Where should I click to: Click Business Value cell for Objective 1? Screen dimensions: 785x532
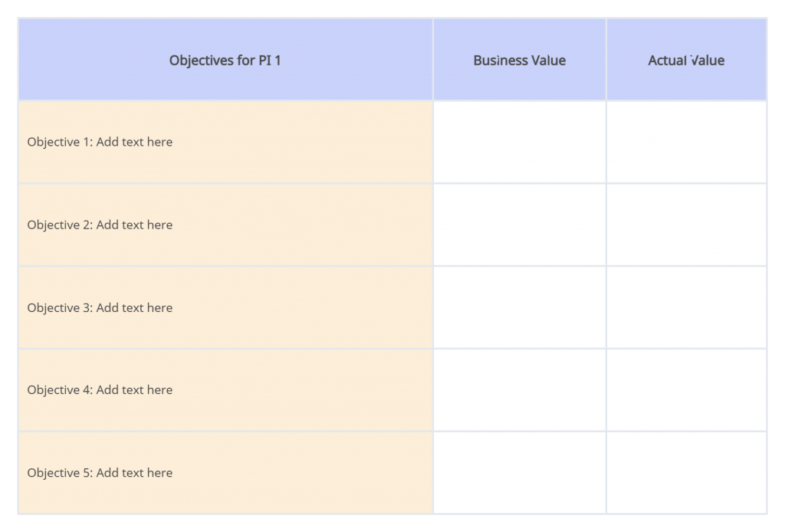click(520, 142)
